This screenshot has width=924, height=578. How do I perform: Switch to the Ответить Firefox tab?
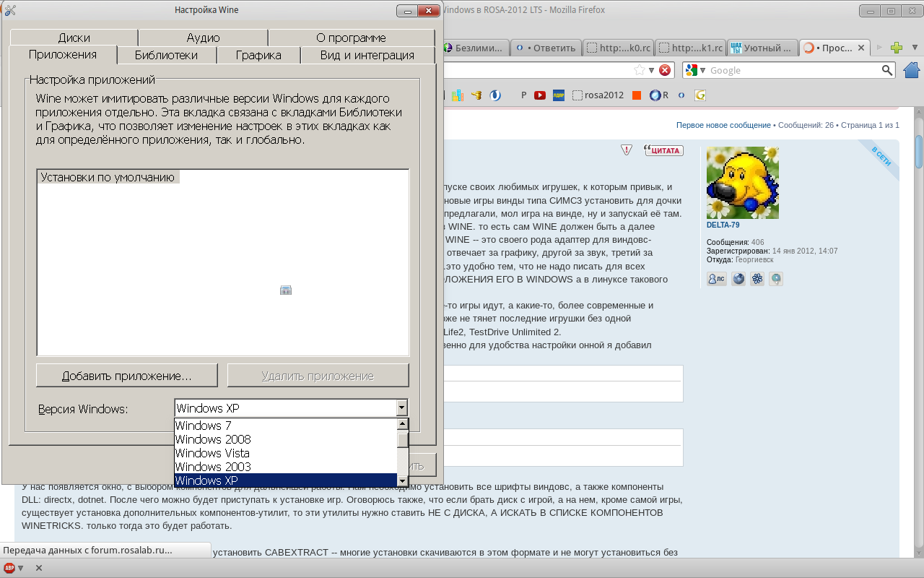[x=545, y=48]
